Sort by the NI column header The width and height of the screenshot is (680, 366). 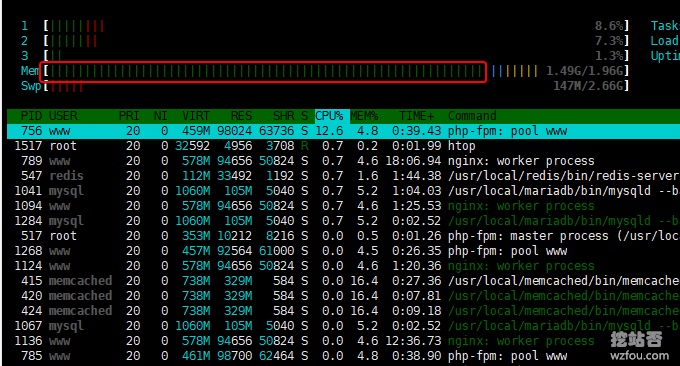(x=160, y=116)
